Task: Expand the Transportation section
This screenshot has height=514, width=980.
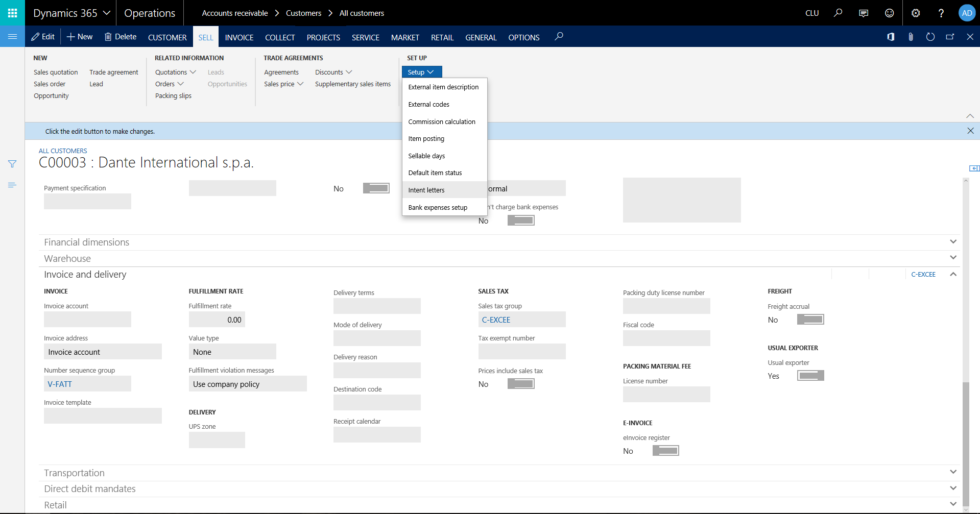Action: coord(499,473)
